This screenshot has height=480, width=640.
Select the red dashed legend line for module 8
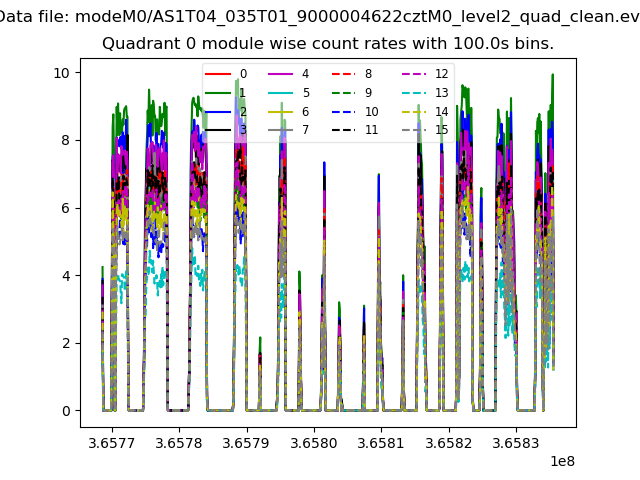(x=344, y=74)
